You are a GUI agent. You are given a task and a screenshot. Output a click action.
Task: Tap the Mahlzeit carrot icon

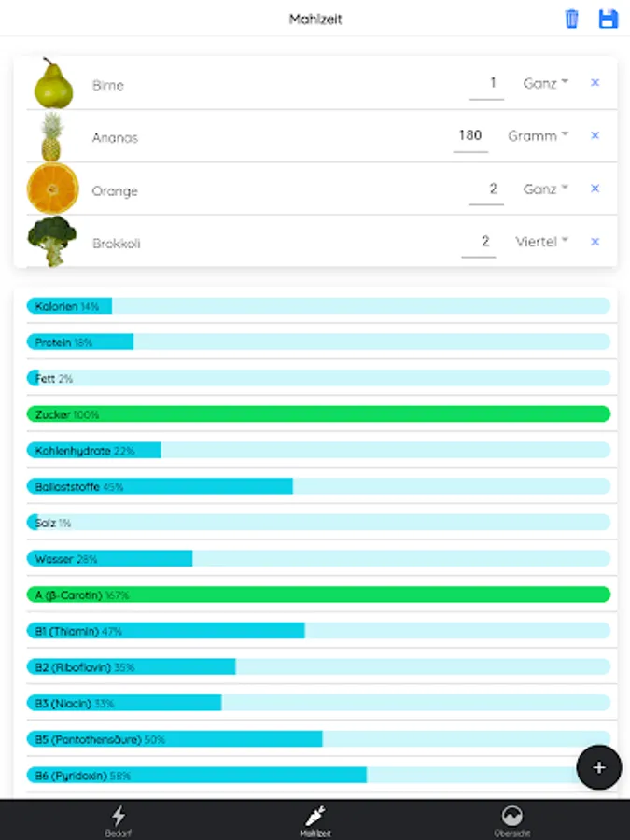click(315, 817)
